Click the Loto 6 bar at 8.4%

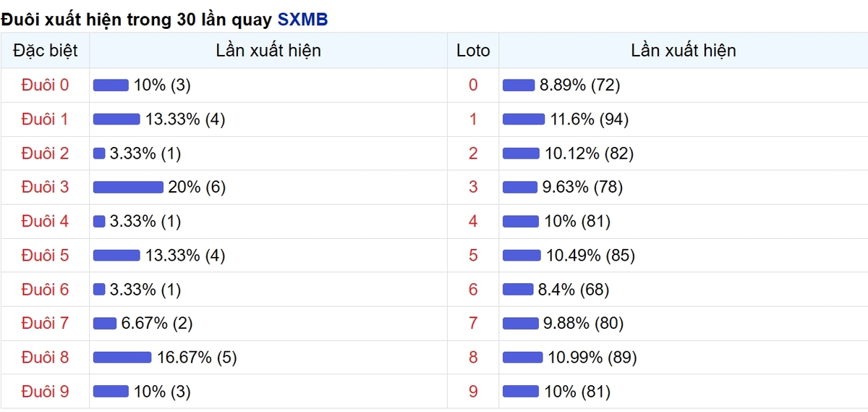point(518,290)
